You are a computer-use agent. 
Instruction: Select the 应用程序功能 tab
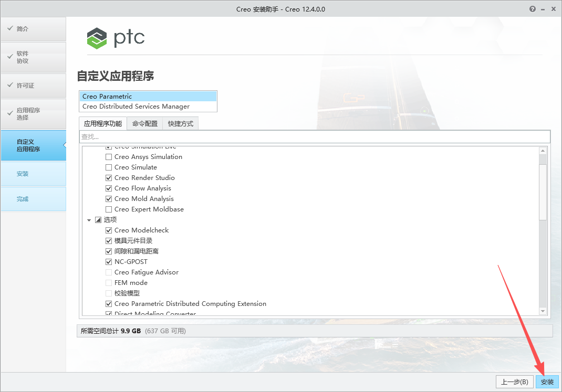click(103, 123)
